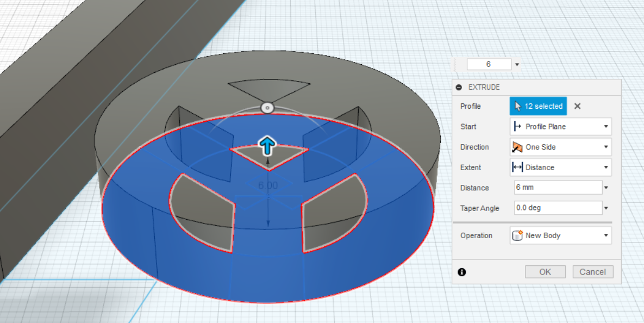Expand the Distance field dropdown arrow

click(606, 188)
